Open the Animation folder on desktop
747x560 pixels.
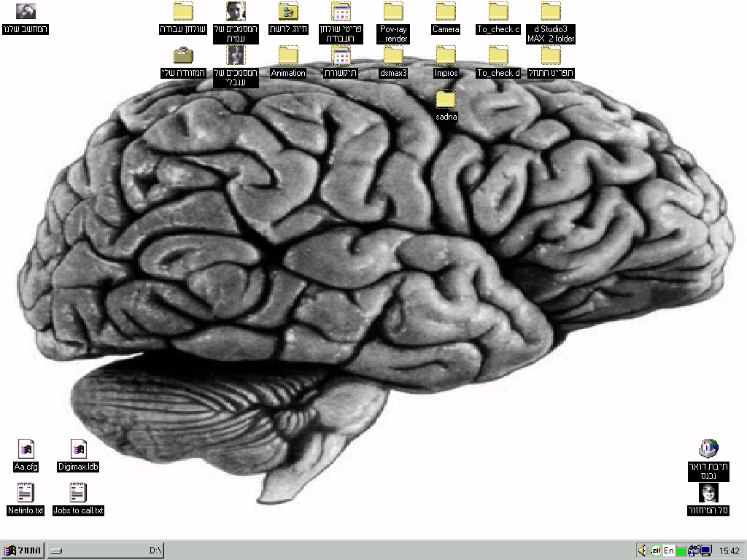coord(288,56)
